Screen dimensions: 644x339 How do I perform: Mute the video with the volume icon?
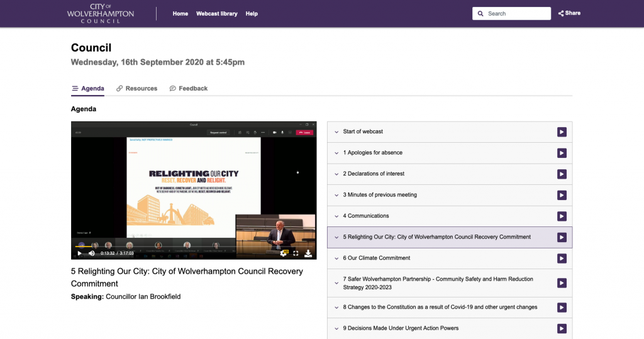coord(92,253)
